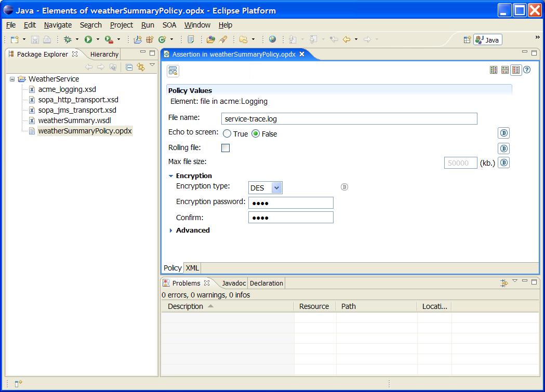Click the default icon beside Echo to screen
545x392 pixels.
click(504, 133)
